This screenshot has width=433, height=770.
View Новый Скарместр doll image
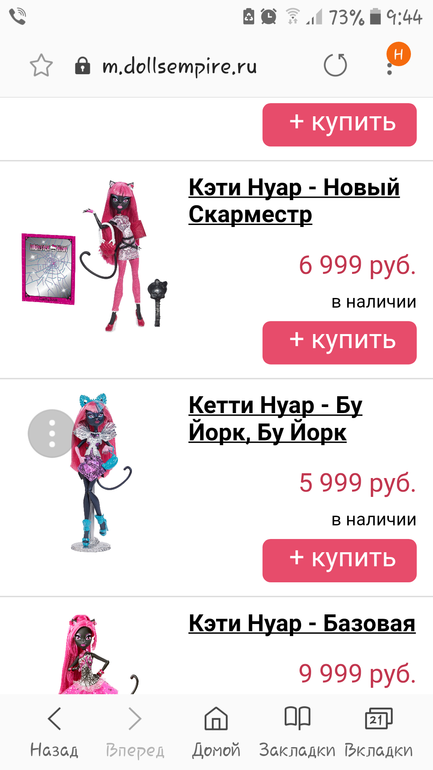pyautogui.click(x=96, y=255)
